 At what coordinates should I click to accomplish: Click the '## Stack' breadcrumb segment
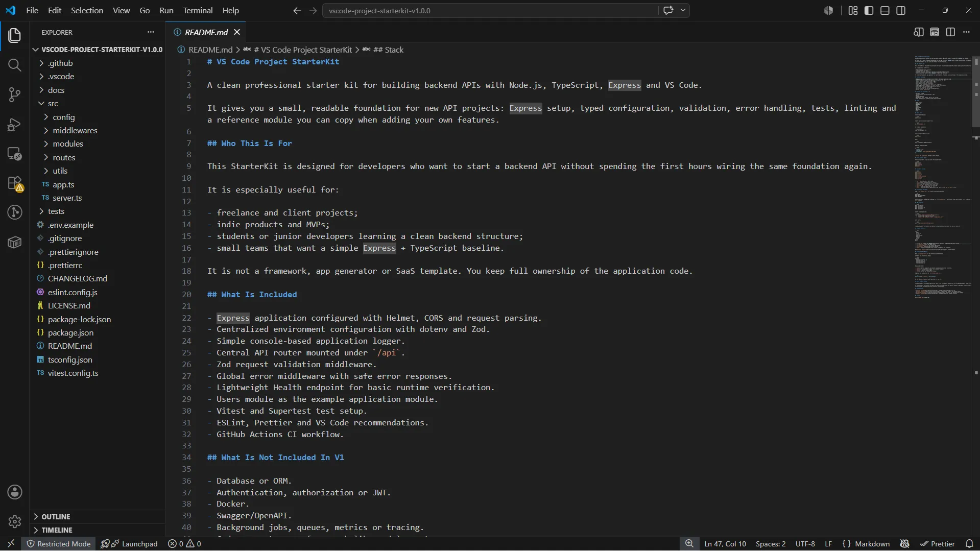pyautogui.click(x=383, y=50)
